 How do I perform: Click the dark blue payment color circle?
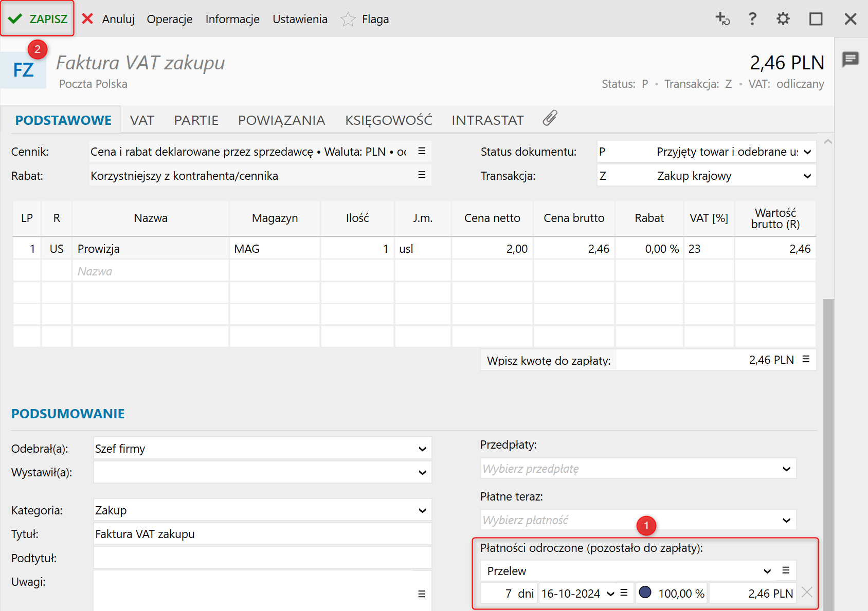[645, 593]
